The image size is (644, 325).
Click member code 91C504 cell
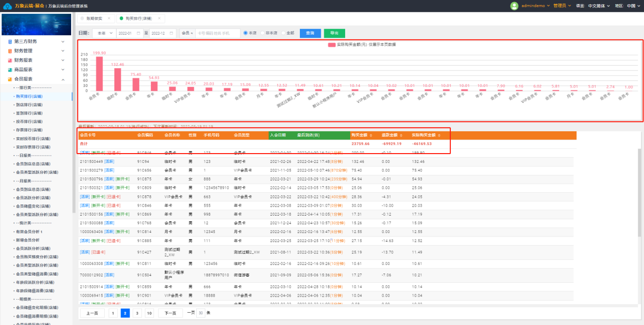coord(144,275)
